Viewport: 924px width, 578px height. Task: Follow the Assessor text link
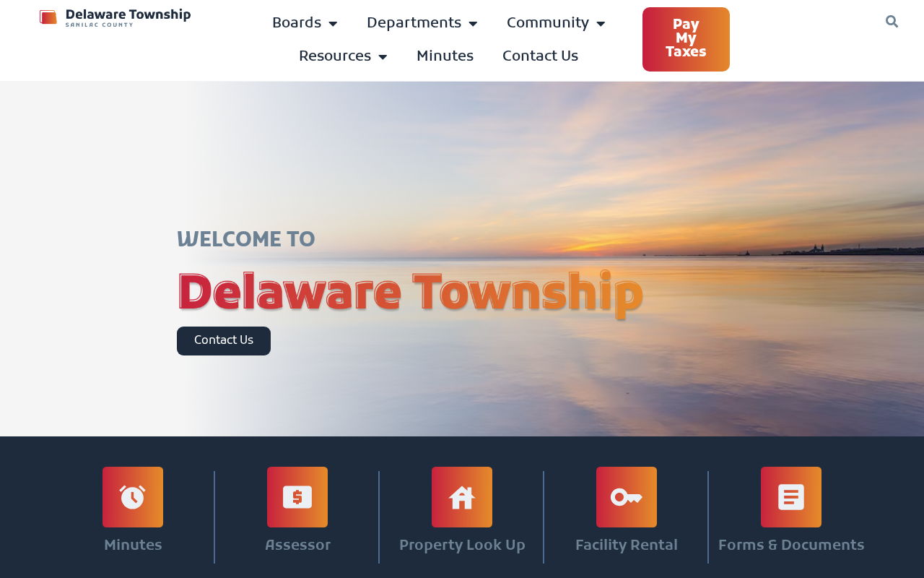click(297, 545)
